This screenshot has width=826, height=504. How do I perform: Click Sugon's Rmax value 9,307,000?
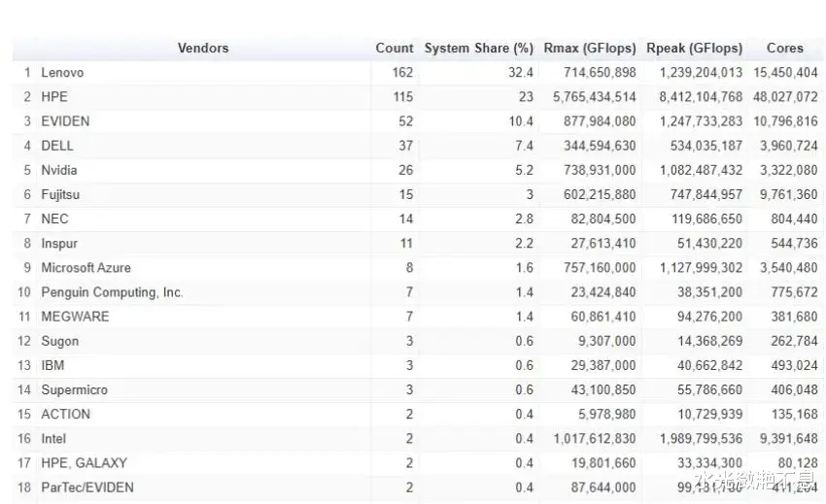(x=606, y=341)
